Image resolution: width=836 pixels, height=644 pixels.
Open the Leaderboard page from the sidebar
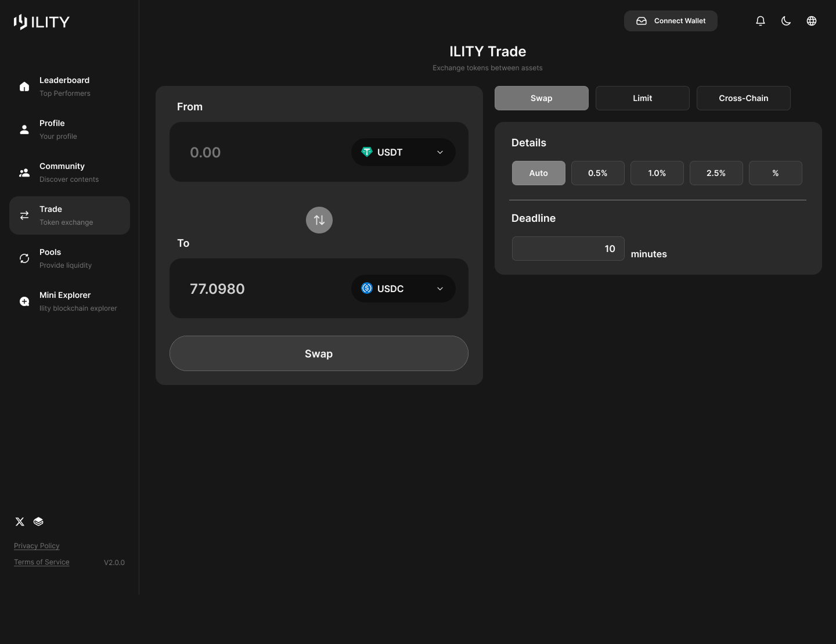[64, 86]
